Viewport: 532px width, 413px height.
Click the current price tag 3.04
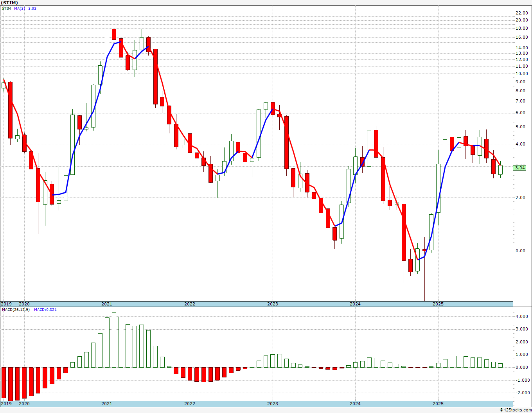click(x=520, y=168)
